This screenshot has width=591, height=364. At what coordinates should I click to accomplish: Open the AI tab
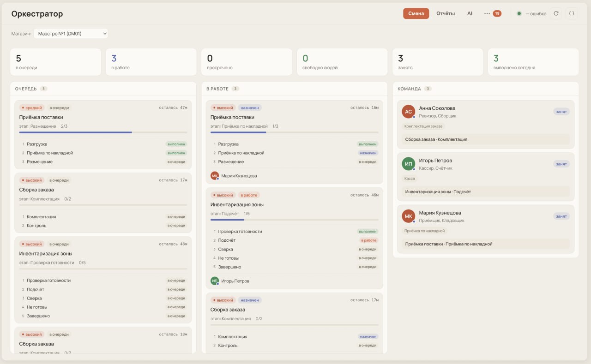click(x=470, y=13)
